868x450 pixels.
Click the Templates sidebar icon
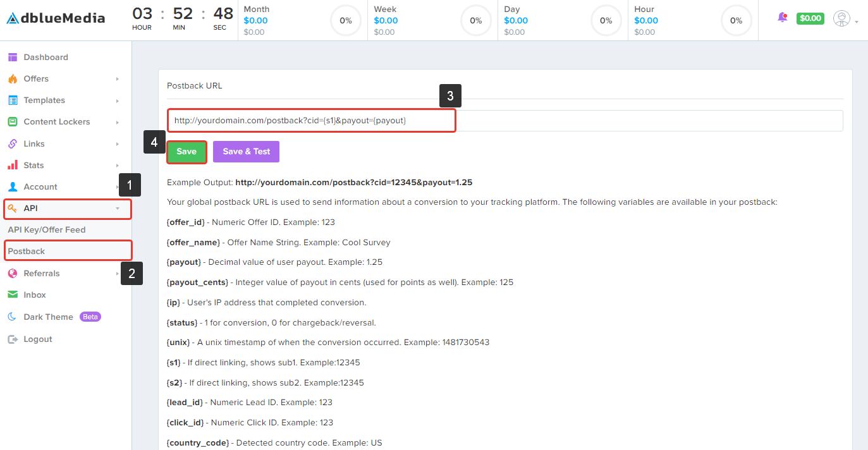point(13,100)
